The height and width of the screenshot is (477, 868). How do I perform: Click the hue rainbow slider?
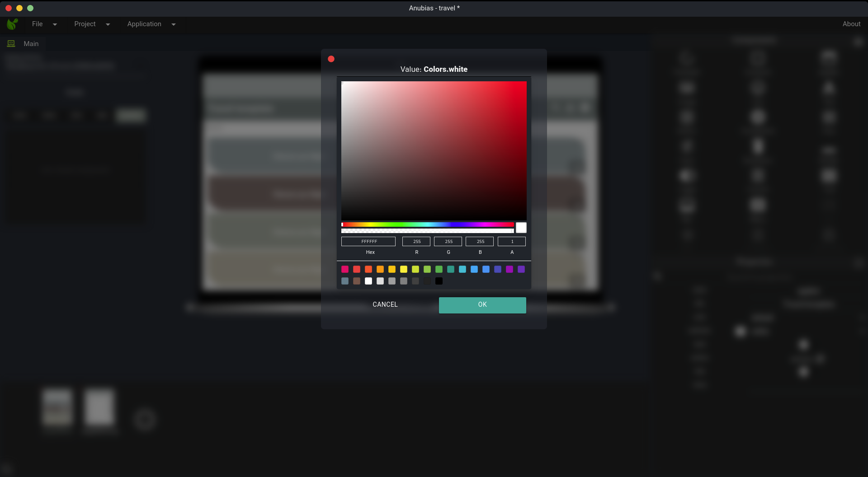[x=428, y=224]
